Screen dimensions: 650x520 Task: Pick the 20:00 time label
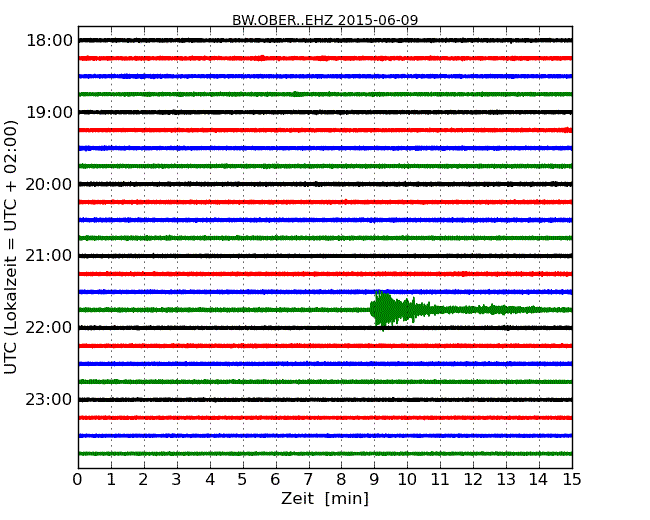click(x=49, y=184)
